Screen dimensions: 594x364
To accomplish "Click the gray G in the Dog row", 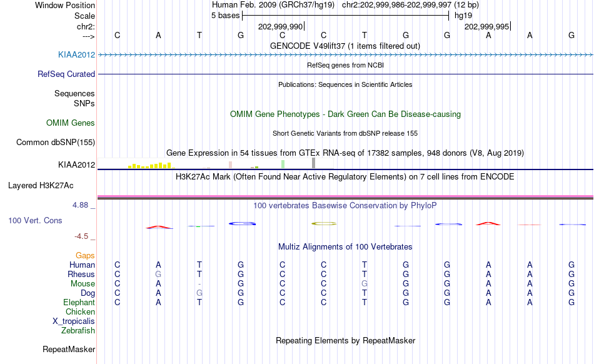I will click(199, 293).
